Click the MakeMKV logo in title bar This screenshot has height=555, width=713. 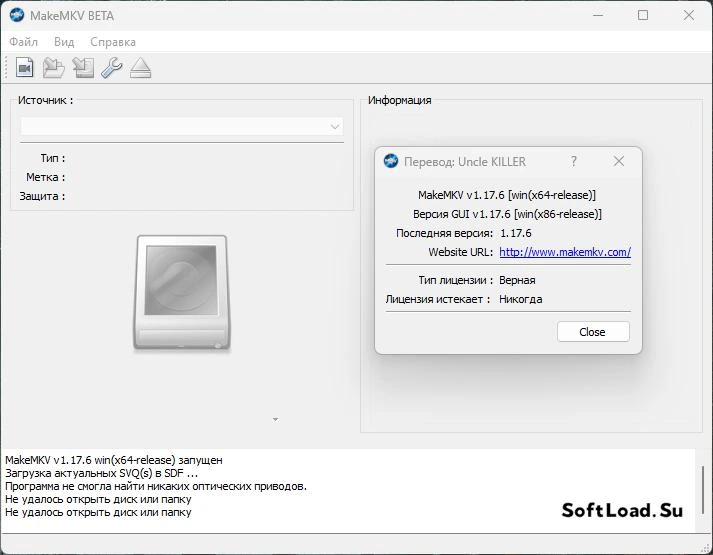point(17,15)
